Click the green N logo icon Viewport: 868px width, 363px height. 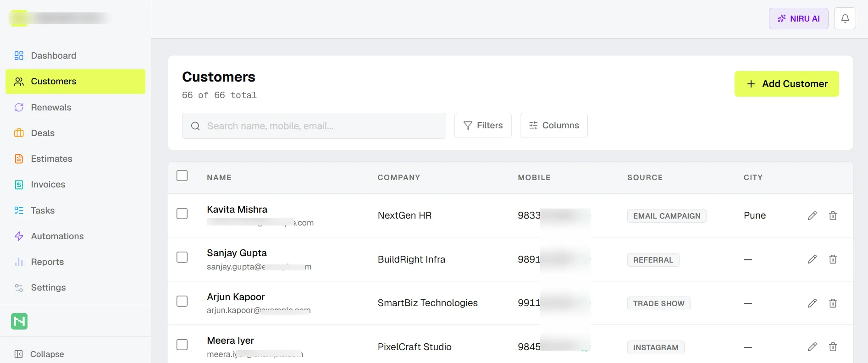point(19,321)
